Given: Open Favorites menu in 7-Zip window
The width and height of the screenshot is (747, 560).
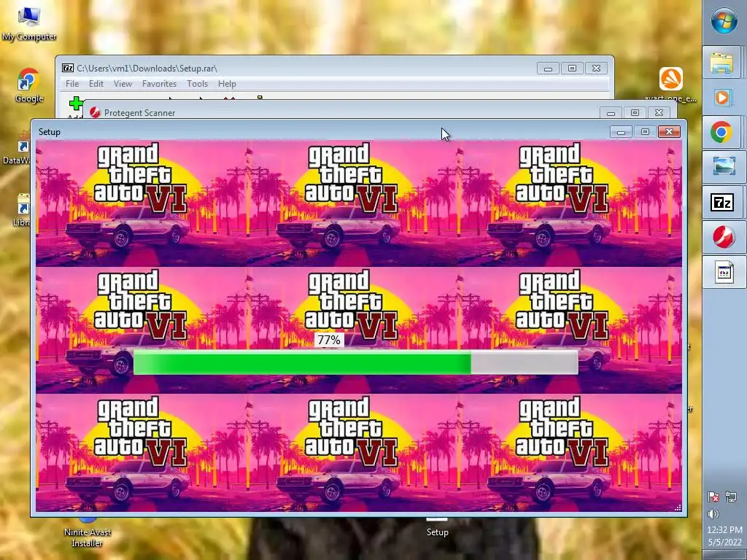Looking at the screenshot, I should 159,84.
